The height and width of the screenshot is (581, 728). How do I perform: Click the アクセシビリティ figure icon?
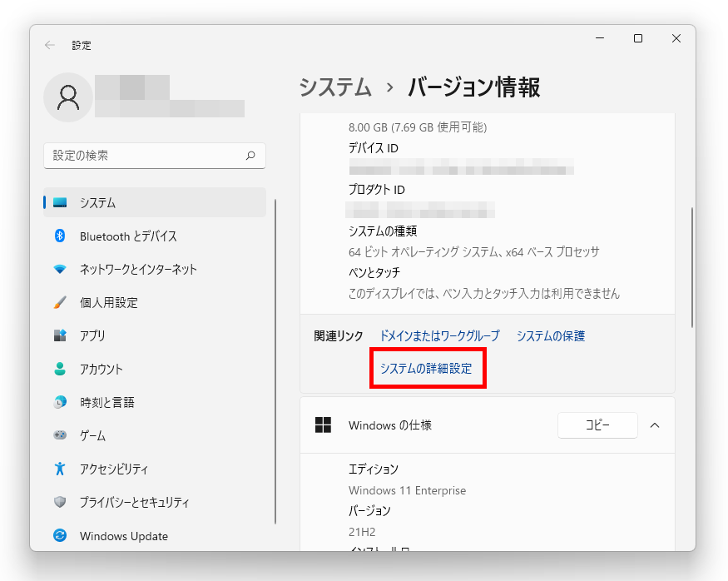tap(60, 469)
